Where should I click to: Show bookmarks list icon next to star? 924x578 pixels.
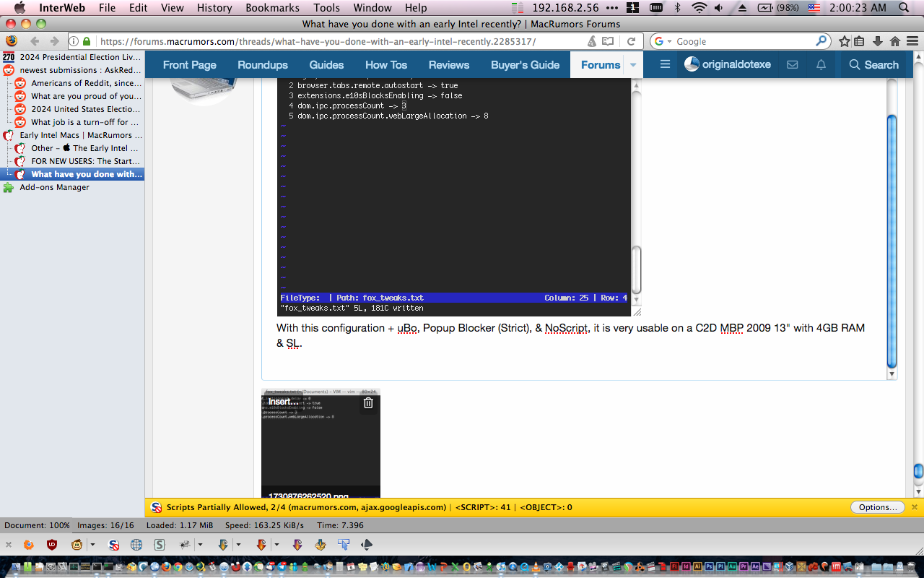tap(860, 41)
